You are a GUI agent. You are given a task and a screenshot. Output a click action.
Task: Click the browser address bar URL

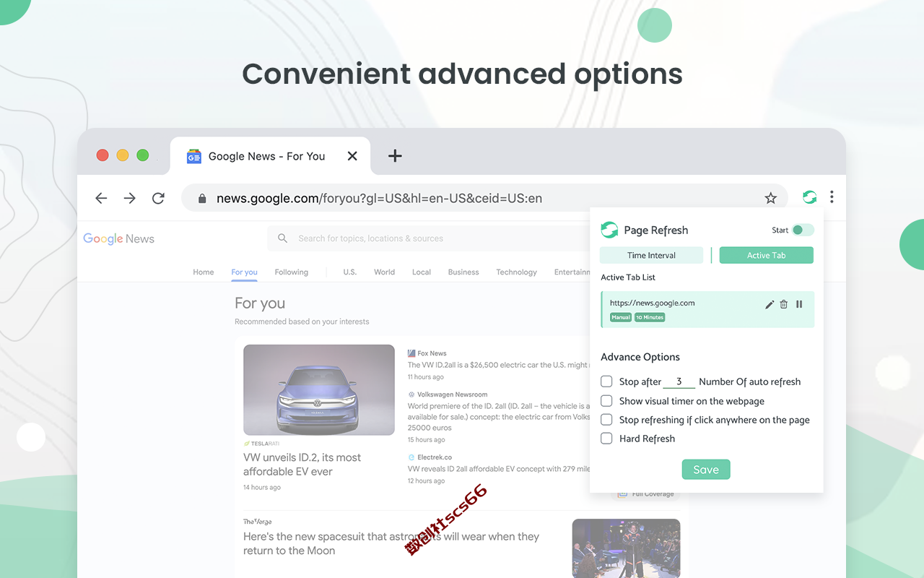pyautogui.click(x=379, y=198)
